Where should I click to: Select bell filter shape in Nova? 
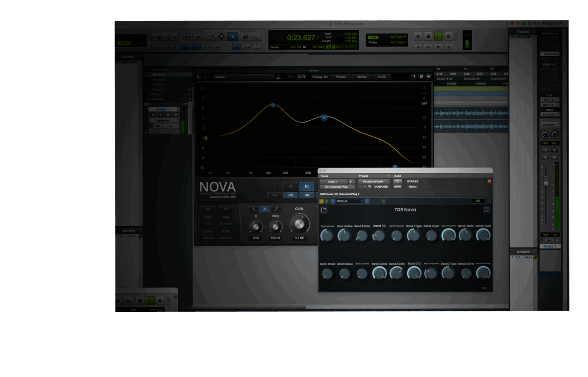265,209
